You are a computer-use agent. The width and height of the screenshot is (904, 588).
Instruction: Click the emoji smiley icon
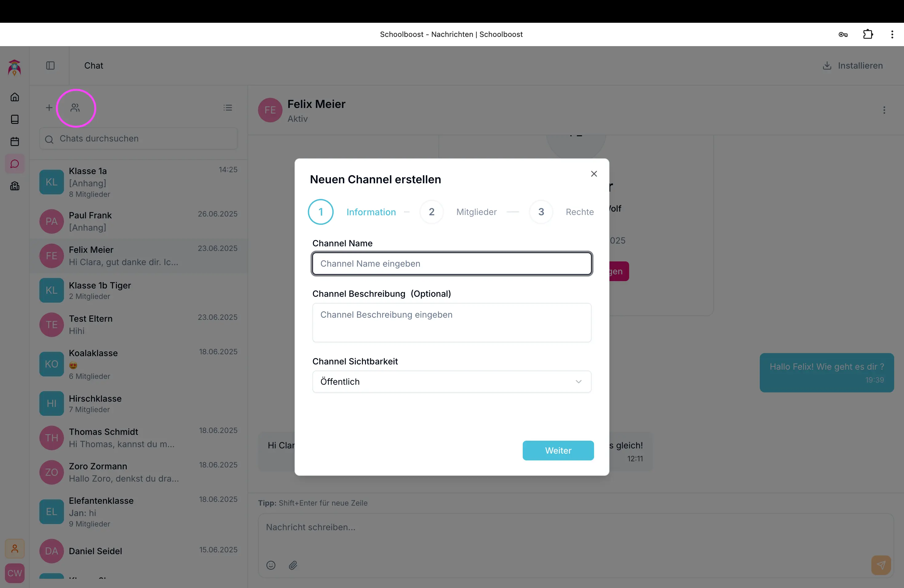pyautogui.click(x=271, y=565)
